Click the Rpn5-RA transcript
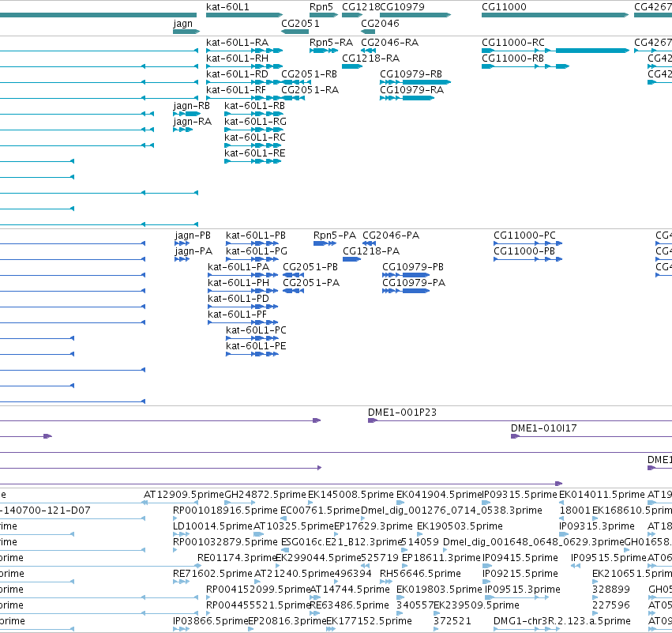Image resolution: width=672 pixels, height=633 pixels. tap(331, 43)
